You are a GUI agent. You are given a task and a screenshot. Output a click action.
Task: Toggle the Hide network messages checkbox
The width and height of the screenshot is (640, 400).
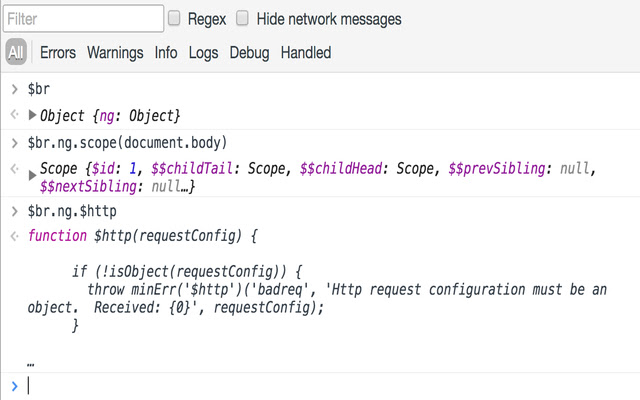(243, 18)
